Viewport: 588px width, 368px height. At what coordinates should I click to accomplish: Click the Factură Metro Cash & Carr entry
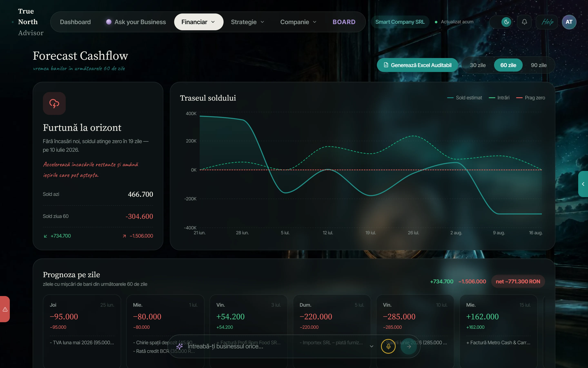pyautogui.click(x=498, y=343)
